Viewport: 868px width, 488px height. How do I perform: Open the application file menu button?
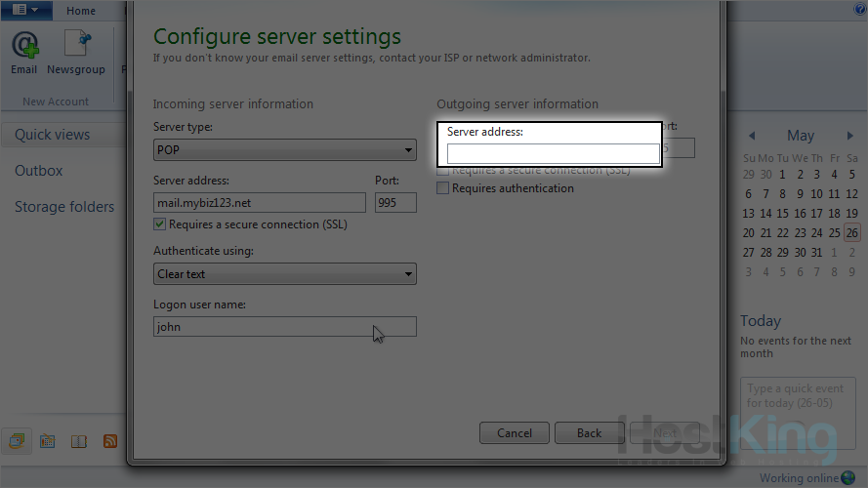(x=26, y=10)
